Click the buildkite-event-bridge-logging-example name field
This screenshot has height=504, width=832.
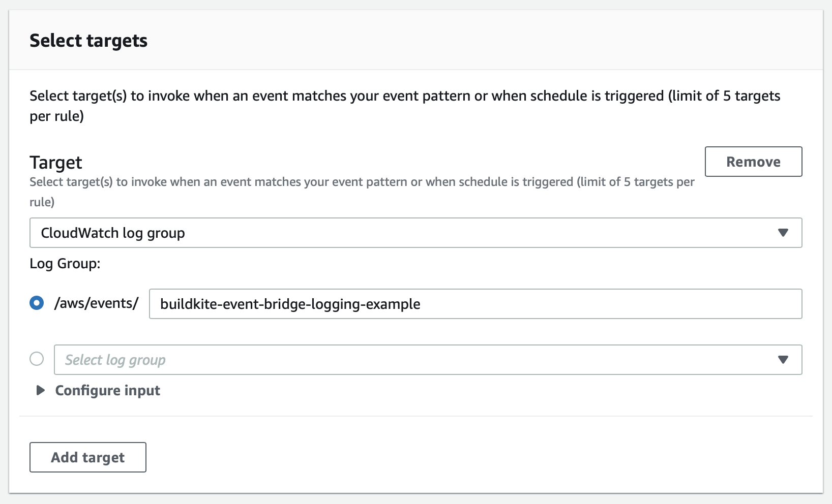tap(458, 304)
